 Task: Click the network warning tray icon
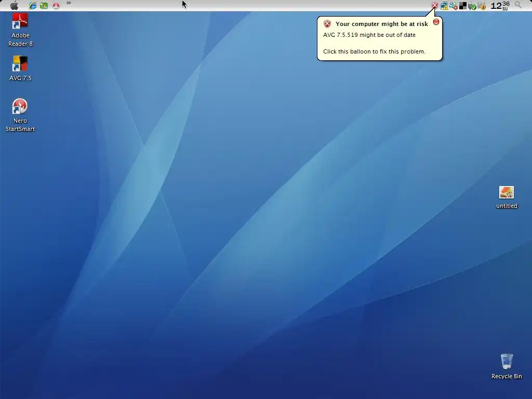444,5
